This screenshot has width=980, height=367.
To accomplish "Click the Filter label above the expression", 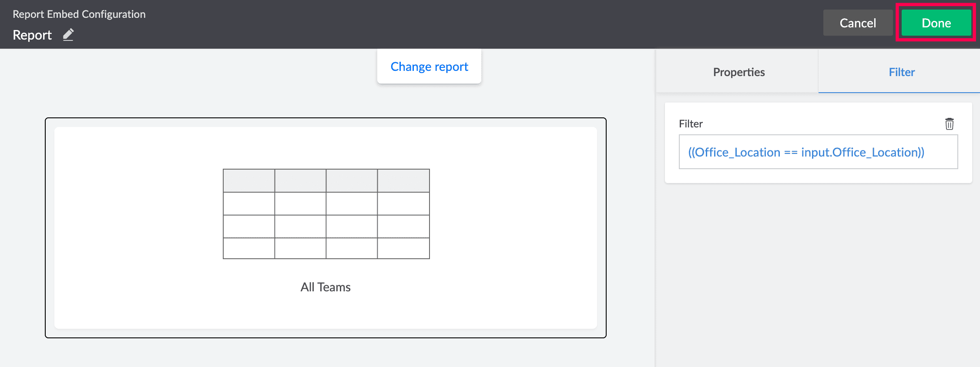I will [x=691, y=124].
